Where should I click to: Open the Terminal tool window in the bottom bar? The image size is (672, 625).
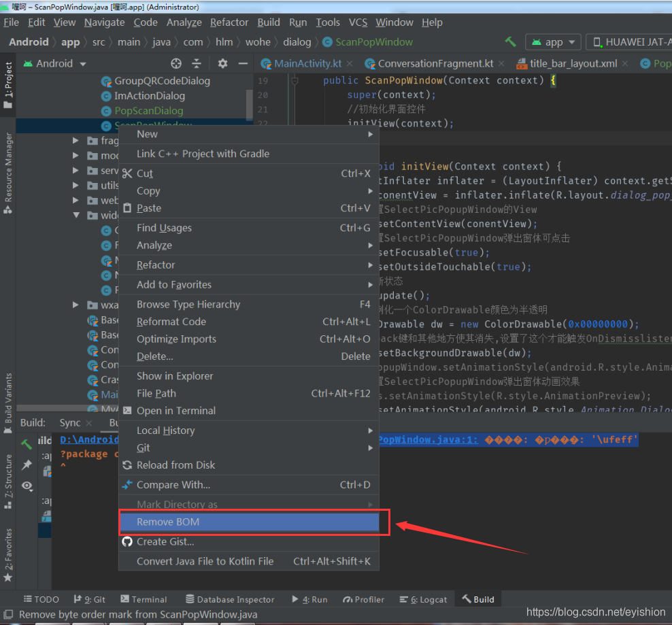tap(143, 599)
